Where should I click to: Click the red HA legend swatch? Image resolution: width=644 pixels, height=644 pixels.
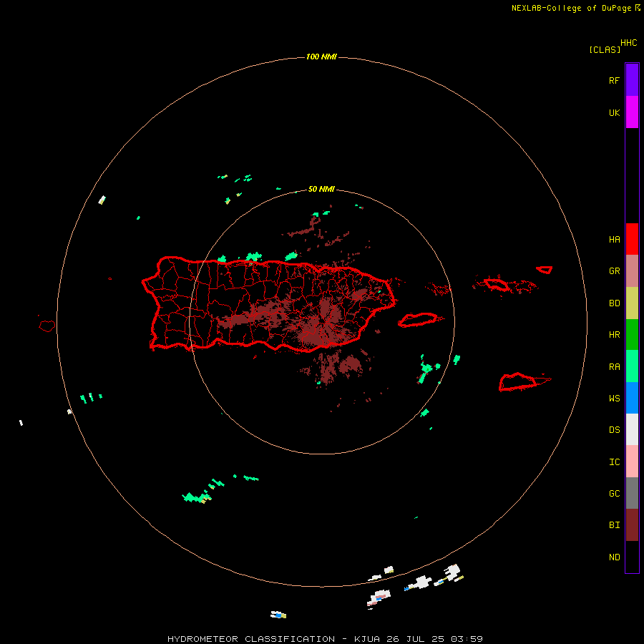632,239
